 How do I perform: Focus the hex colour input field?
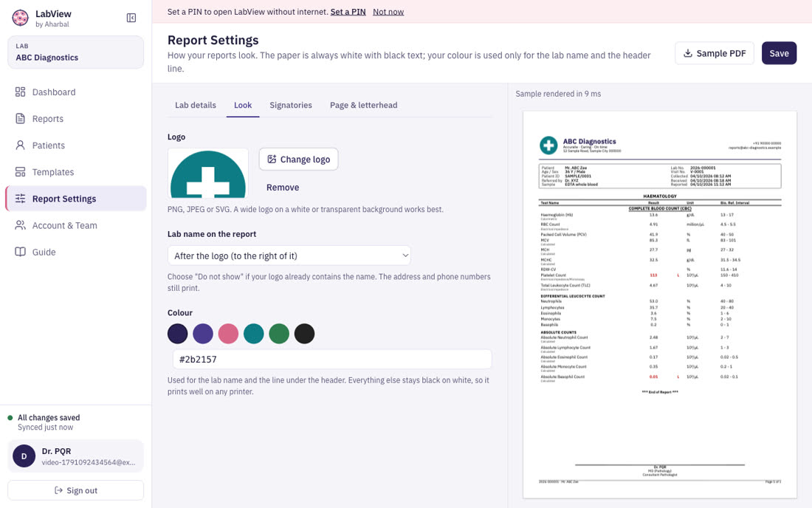point(332,359)
